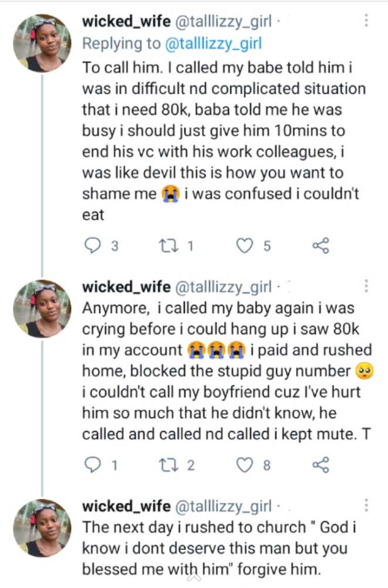Like the tweet with 5 likes
The width and height of the screenshot is (388, 588).
click(x=244, y=246)
